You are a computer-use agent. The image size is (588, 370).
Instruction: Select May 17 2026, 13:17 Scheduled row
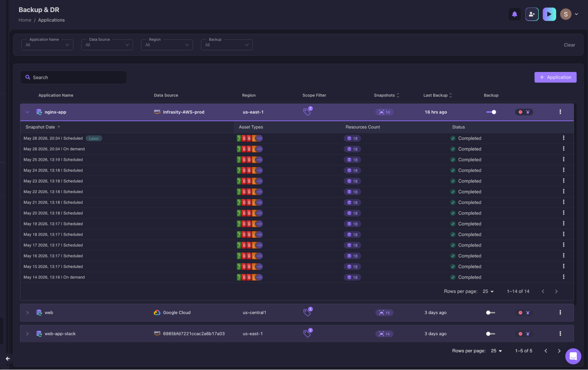pos(297,245)
